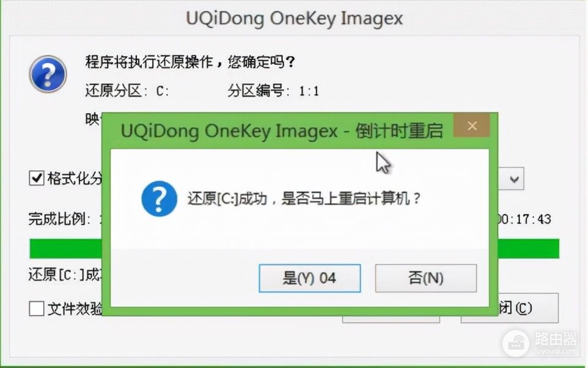The image size is (588, 368).
Task: Enable the 文件效验 checkbox
Action: tap(37, 309)
